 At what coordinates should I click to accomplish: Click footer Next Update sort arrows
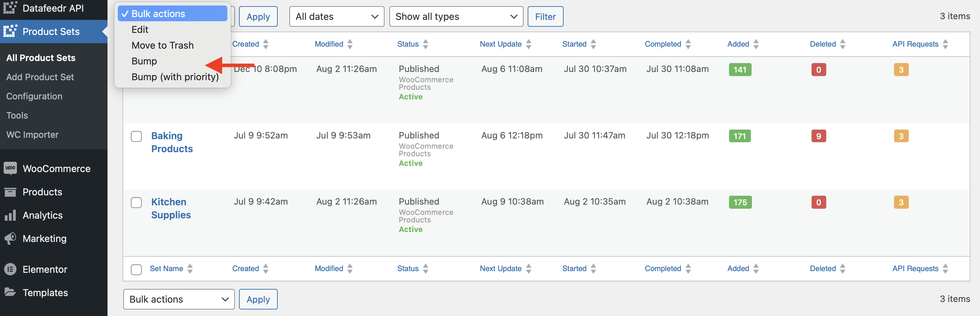(528, 269)
